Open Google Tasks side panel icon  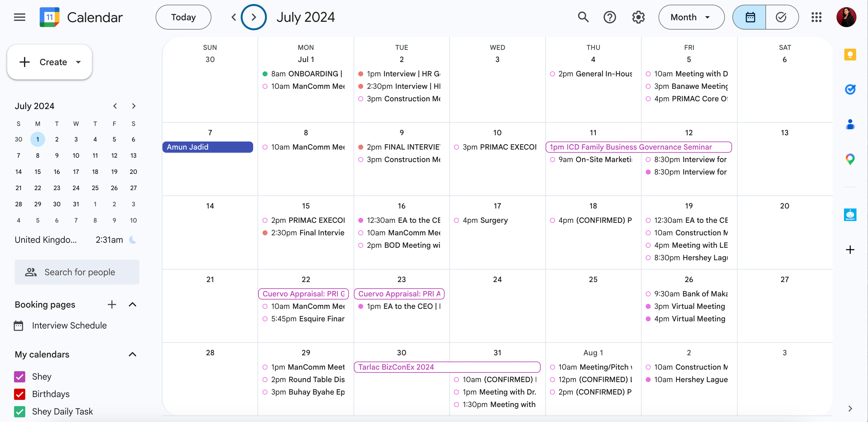pos(850,89)
